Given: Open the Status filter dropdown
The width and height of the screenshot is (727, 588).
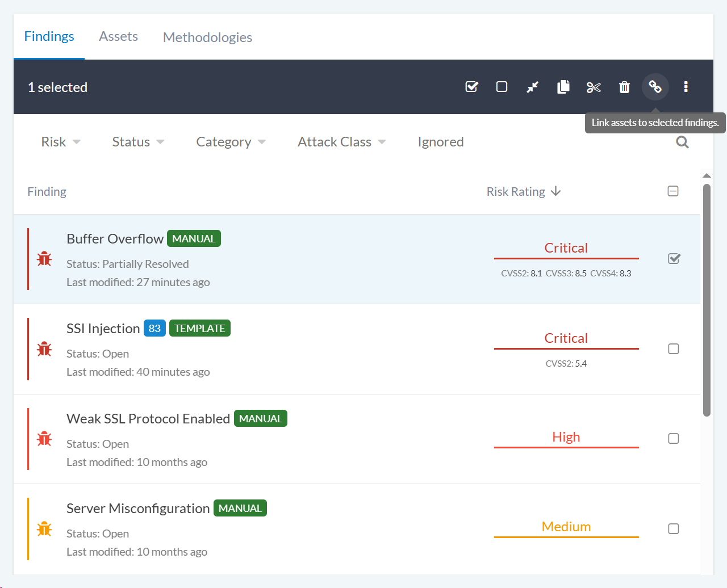Looking at the screenshot, I should click(x=138, y=142).
